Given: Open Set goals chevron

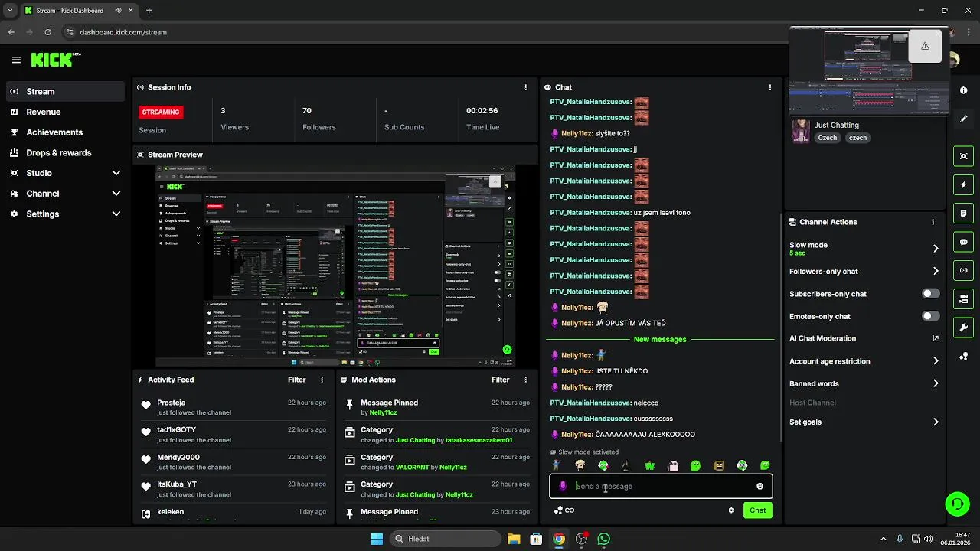Looking at the screenshot, I should pyautogui.click(x=936, y=422).
